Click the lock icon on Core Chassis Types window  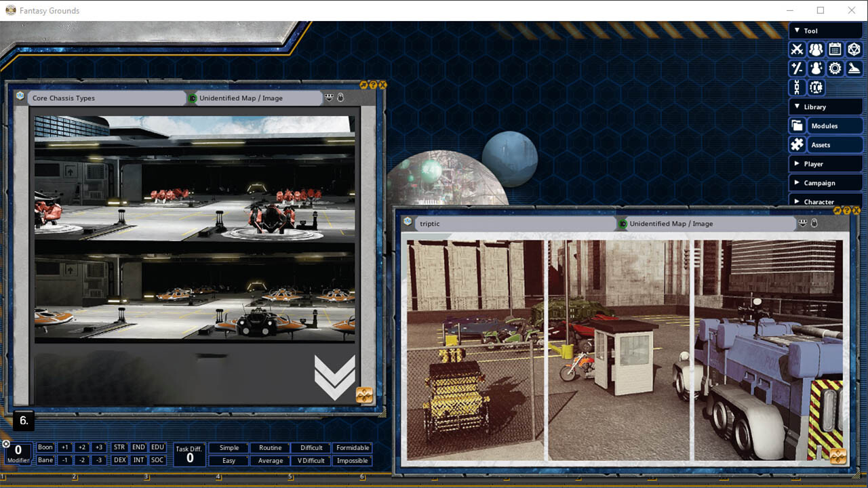click(340, 98)
